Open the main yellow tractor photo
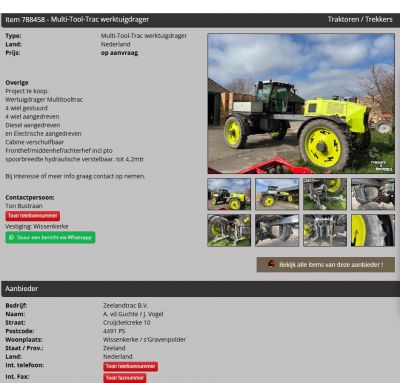Screen dimensions: 400x383 (301, 103)
